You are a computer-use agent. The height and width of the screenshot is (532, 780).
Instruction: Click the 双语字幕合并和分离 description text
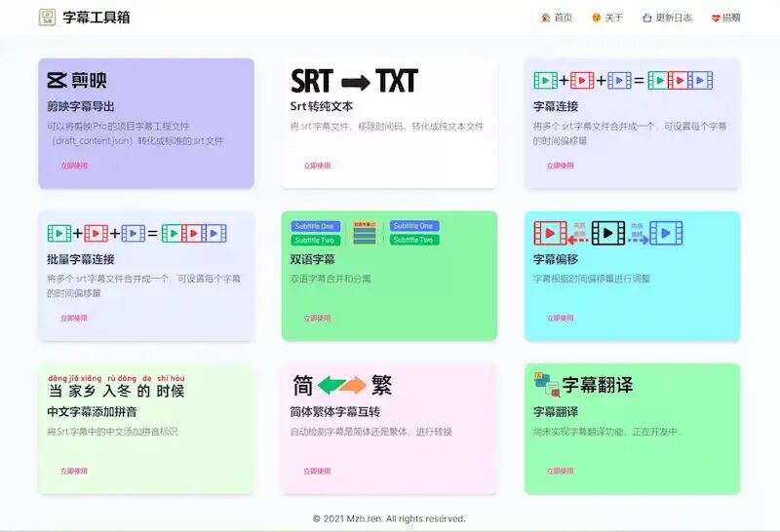tap(331, 279)
